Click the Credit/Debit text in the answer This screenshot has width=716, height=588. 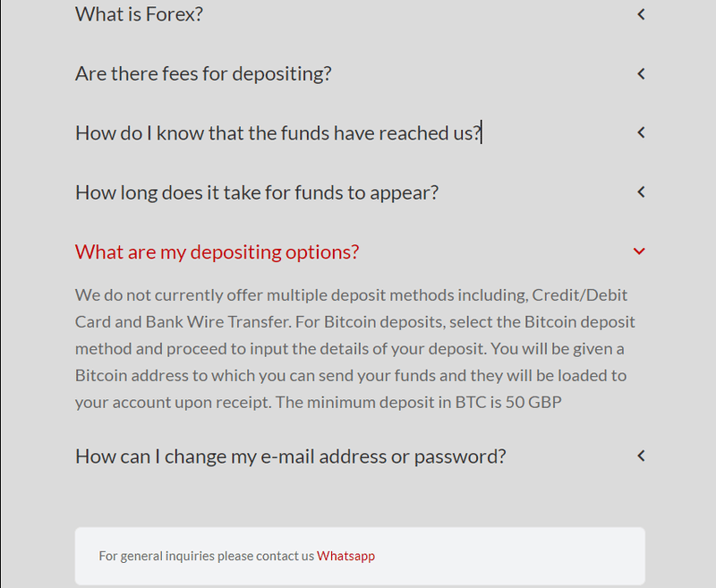coord(579,295)
